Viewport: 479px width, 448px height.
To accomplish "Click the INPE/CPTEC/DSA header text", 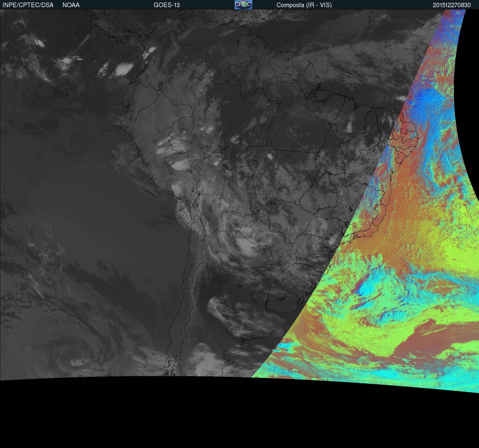I will point(28,5).
